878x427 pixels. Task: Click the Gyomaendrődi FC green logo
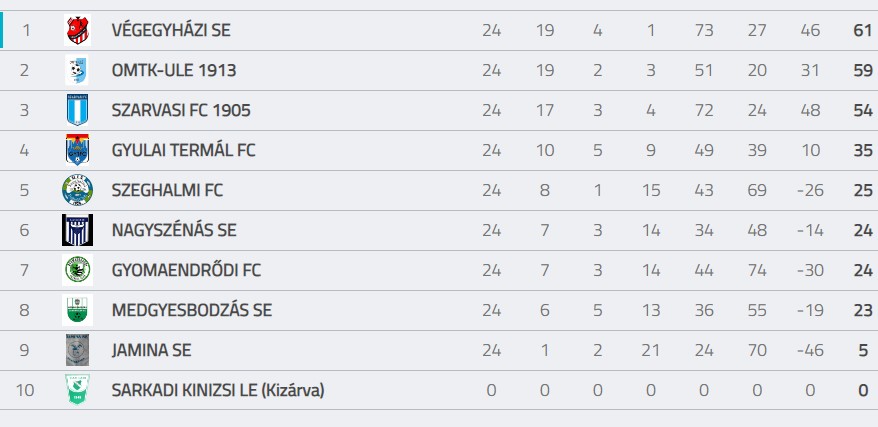(x=77, y=270)
